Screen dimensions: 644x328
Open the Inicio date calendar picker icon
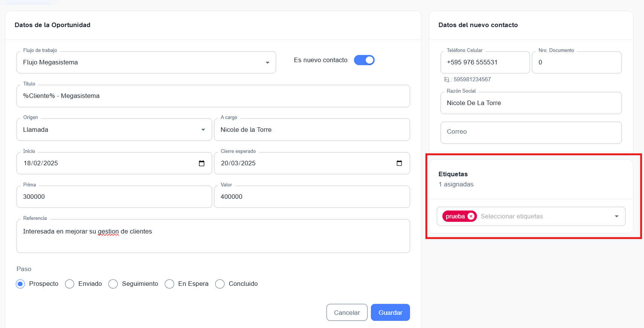pos(202,163)
